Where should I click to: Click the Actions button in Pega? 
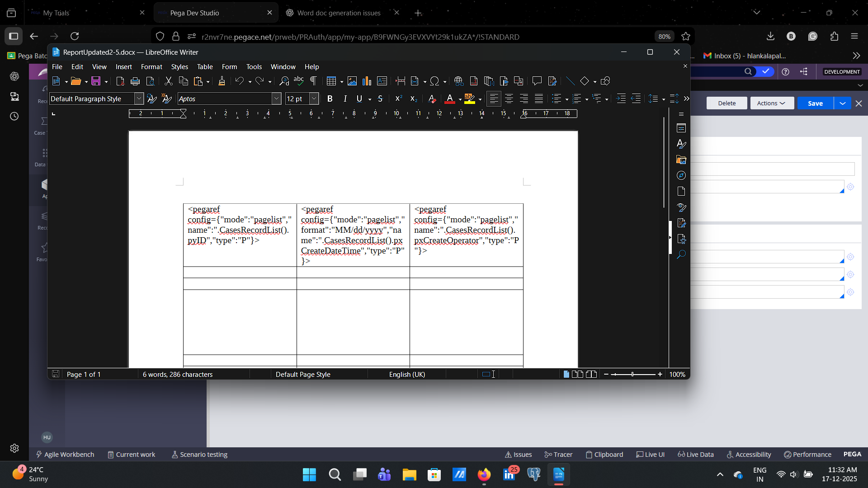(x=771, y=103)
